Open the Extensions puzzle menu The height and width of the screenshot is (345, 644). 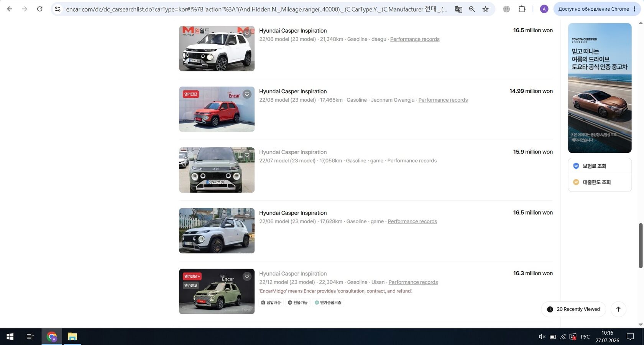(522, 9)
